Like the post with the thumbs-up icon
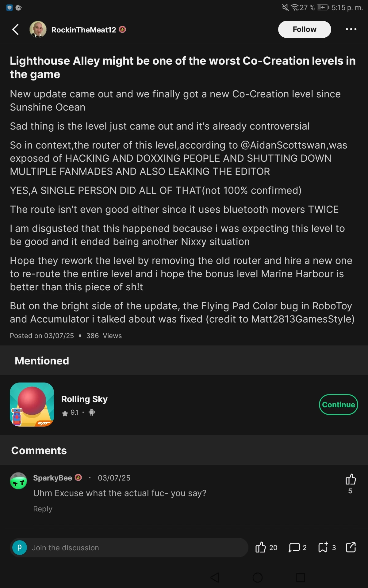This screenshot has height=588, width=368. click(x=261, y=547)
